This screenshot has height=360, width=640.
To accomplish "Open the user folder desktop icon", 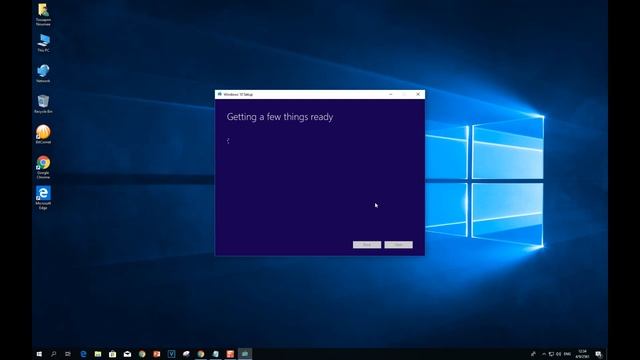I will [43, 14].
